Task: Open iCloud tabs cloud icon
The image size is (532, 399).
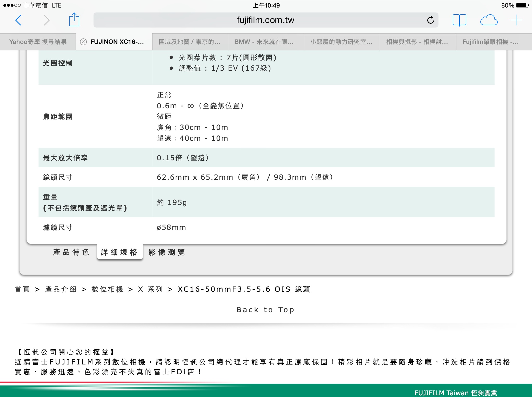Action: click(x=489, y=20)
